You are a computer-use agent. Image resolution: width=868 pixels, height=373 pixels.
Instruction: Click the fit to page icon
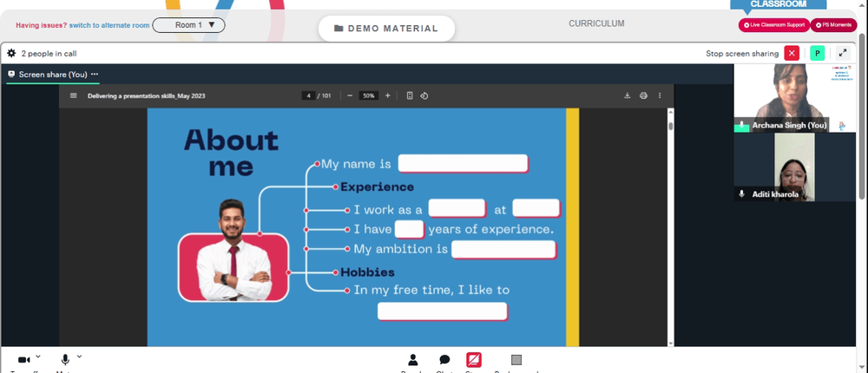point(410,95)
